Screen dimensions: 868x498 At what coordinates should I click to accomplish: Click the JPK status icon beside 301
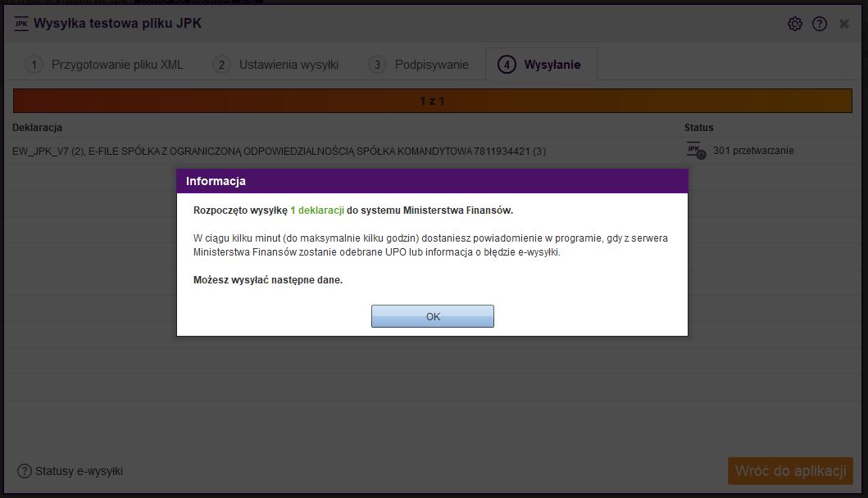[x=695, y=151]
